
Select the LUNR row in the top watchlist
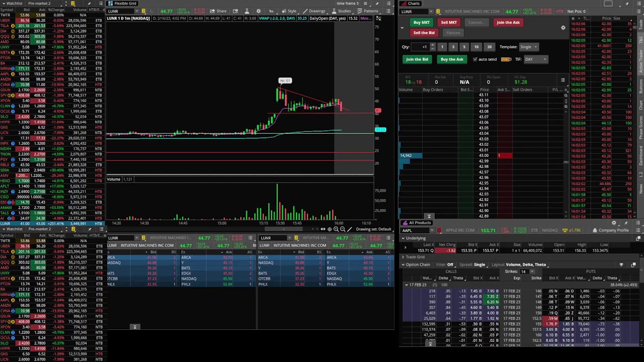(x=52, y=224)
